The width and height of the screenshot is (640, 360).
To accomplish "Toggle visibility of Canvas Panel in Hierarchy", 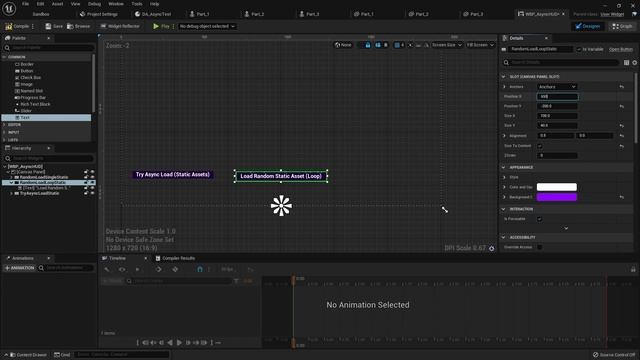I will [x=92, y=172].
